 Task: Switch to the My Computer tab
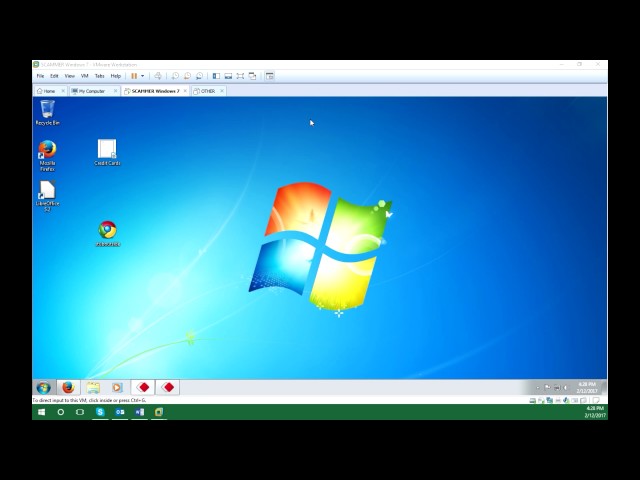89,91
